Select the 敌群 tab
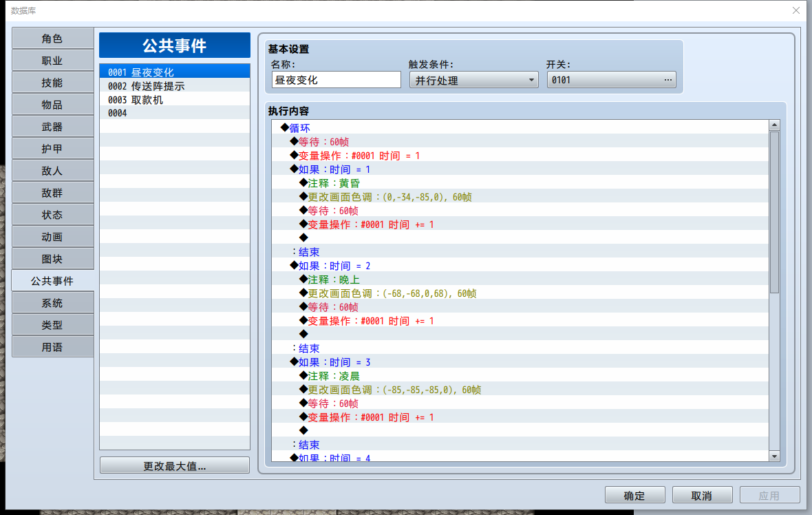The width and height of the screenshot is (812, 515). click(x=52, y=193)
